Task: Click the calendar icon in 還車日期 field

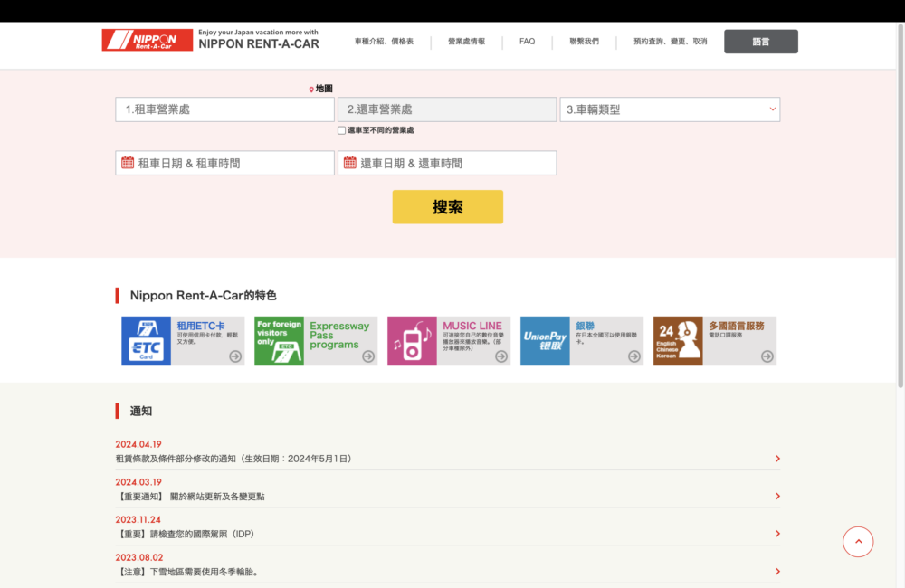Action: [349, 163]
